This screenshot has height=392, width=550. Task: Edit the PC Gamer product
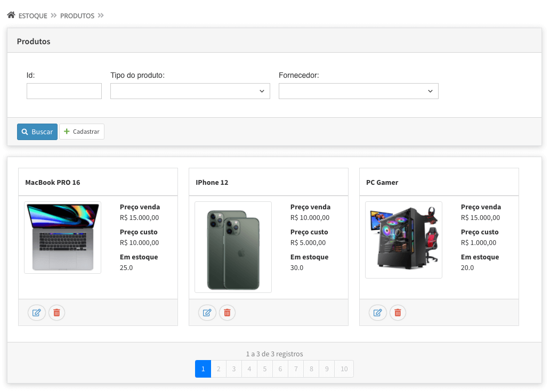377,313
